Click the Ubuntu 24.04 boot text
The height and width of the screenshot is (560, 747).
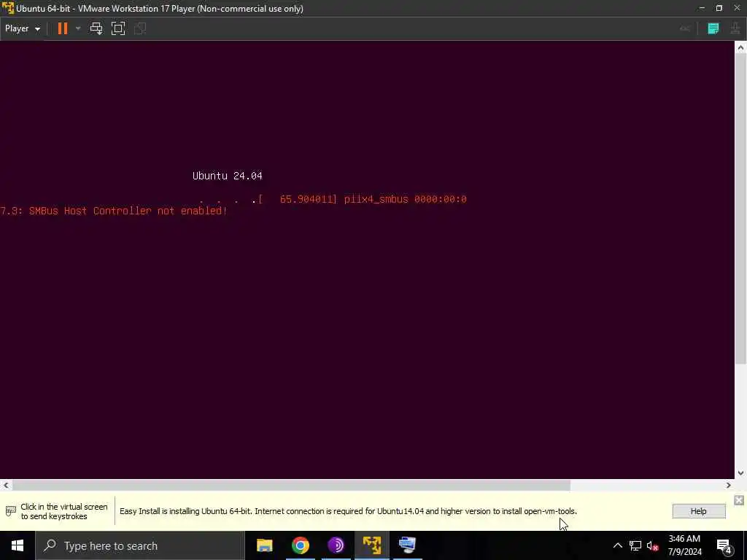tap(228, 176)
